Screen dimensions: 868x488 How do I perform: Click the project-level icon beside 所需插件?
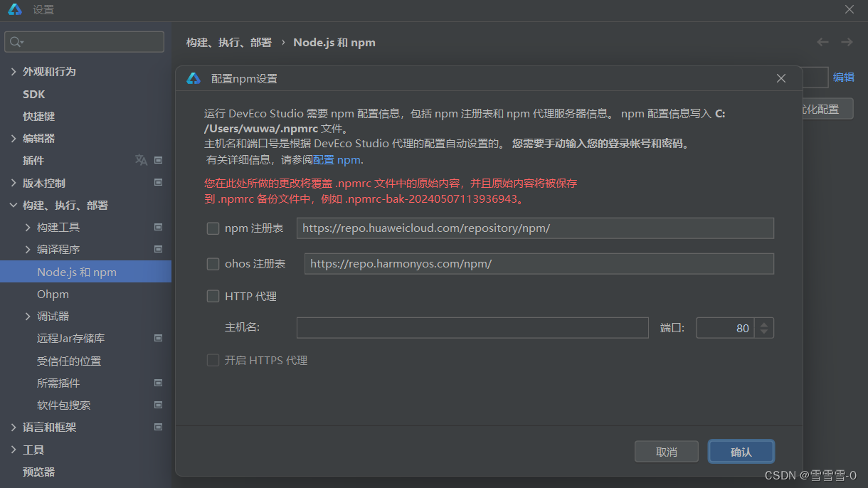(158, 383)
